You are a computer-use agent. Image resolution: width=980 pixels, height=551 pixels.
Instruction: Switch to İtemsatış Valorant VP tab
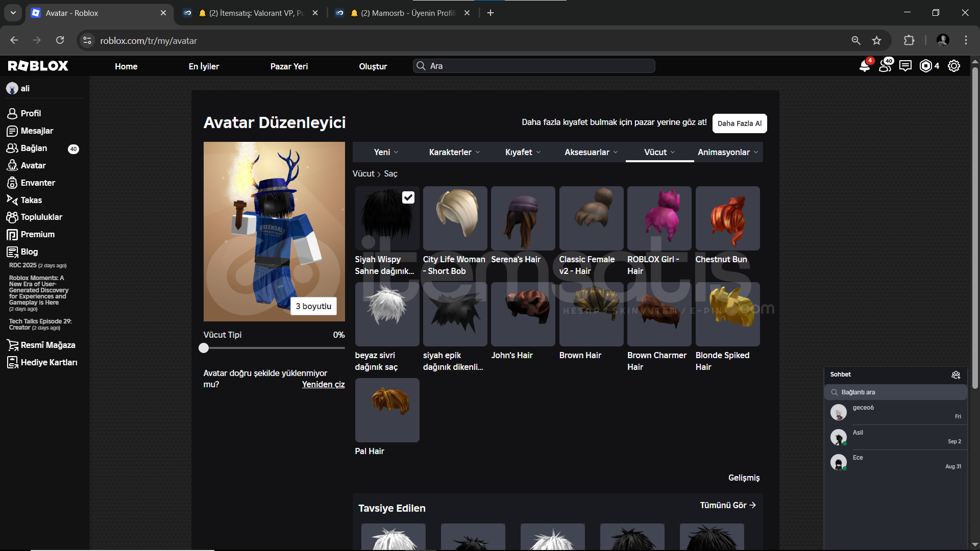(x=251, y=13)
